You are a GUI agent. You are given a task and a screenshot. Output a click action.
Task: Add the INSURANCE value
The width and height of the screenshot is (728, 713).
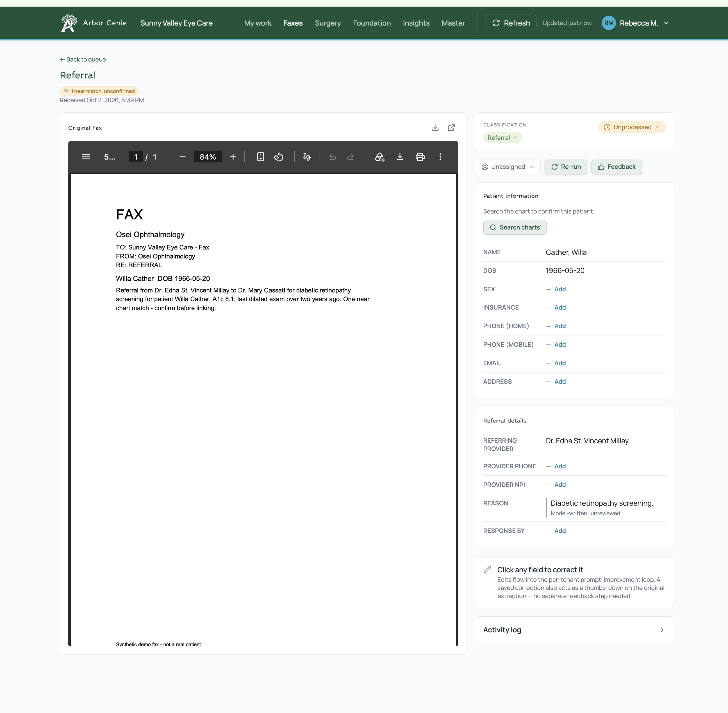(560, 307)
